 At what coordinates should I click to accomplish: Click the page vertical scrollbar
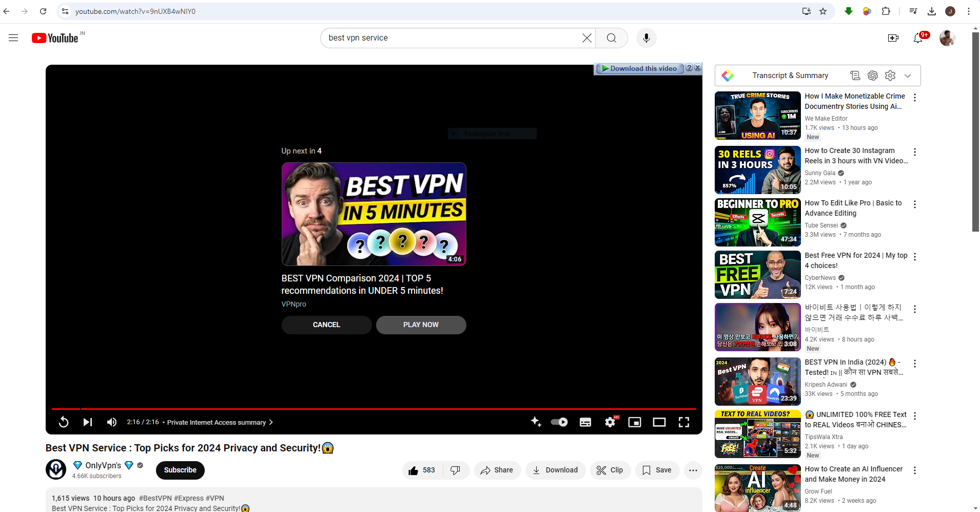pyautogui.click(x=975, y=132)
